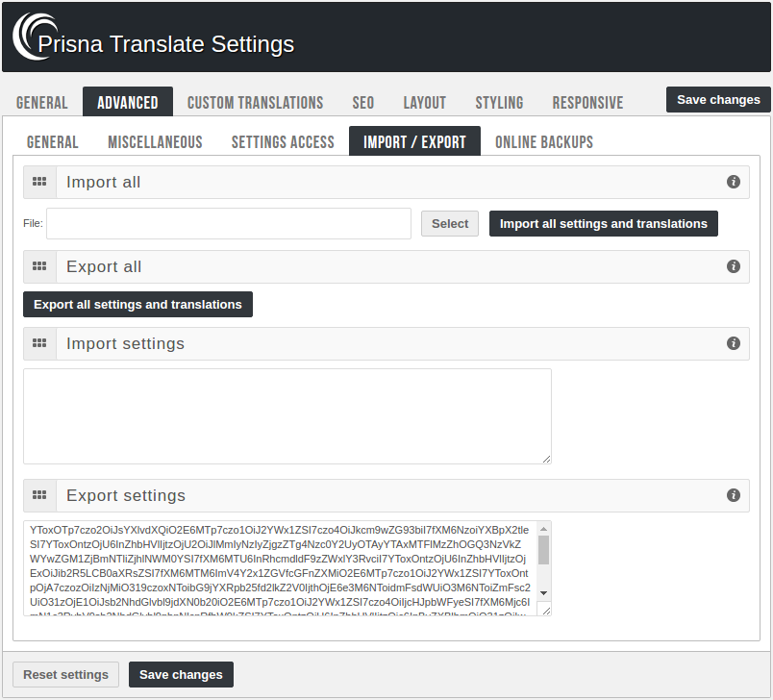Click the down arrow of export textarea scrollbar
Viewport: 773px width, 700px height.
coord(543,593)
